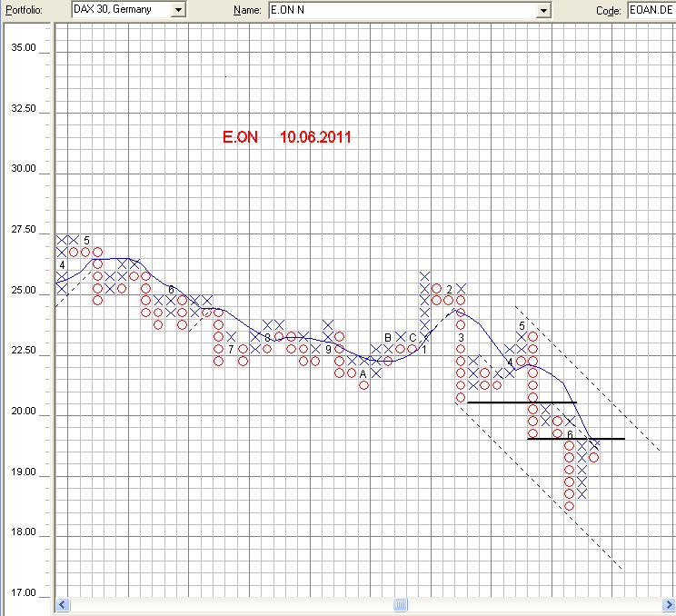This screenshot has height=616, width=676.
Task: Click the month marker '3' on the chart
Action: [461, 338]
